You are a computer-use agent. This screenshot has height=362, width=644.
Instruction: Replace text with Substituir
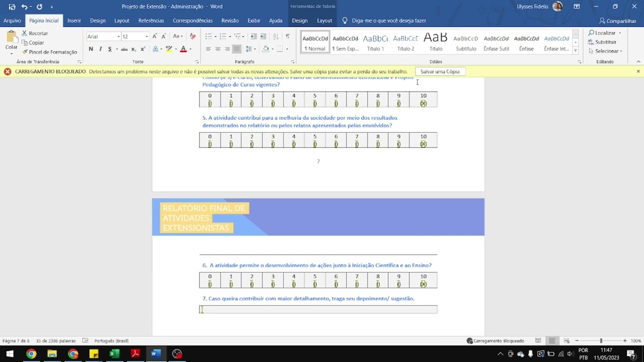point(602,42)
